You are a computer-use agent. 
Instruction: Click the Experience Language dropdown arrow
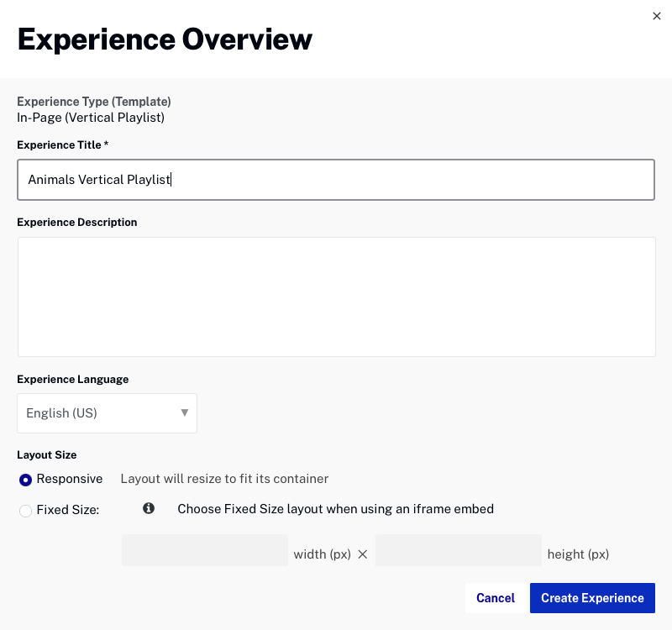(184, 412)
